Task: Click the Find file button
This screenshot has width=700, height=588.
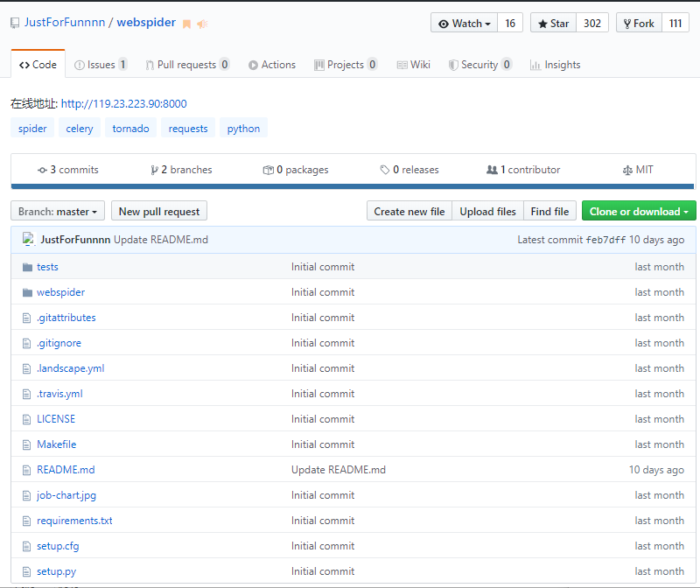Action: click(549, 211)
